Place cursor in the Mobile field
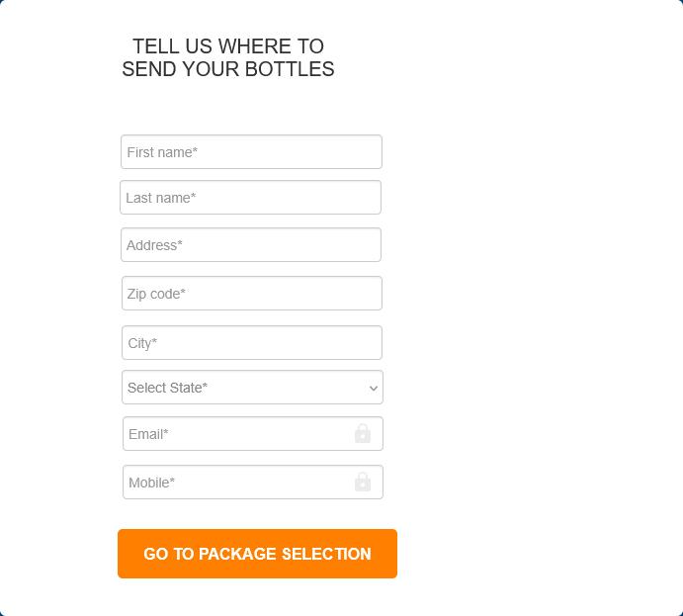Viewport: 683px width, 616px height. point(253,482)
